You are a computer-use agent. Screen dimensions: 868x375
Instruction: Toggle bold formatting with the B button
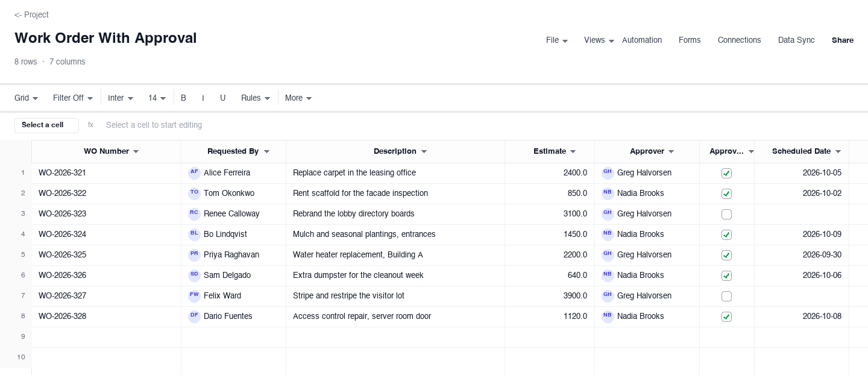tap(183, 98)
